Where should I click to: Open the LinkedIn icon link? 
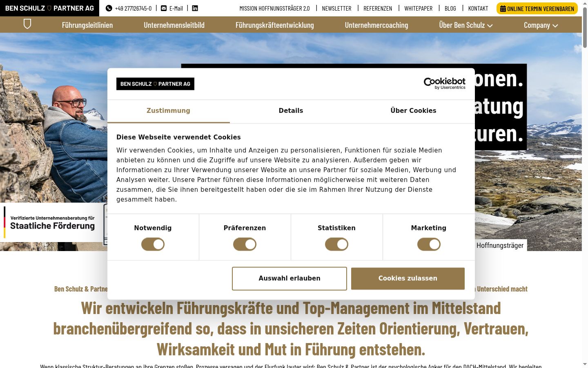point(195,8)
